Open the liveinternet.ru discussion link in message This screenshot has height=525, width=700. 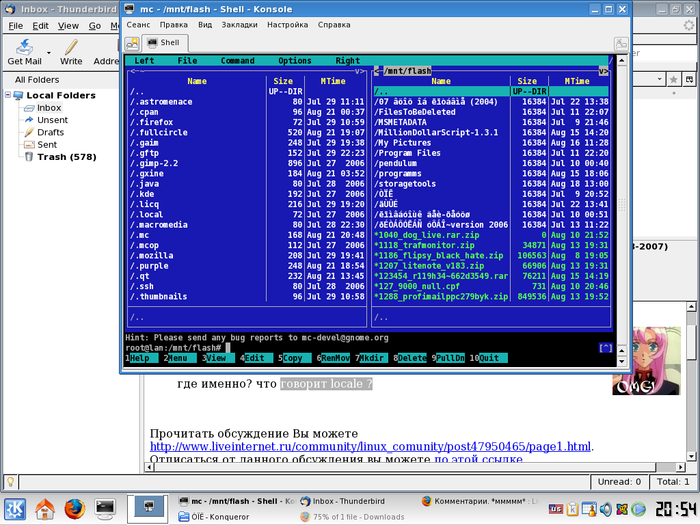(x=370, y=446)
